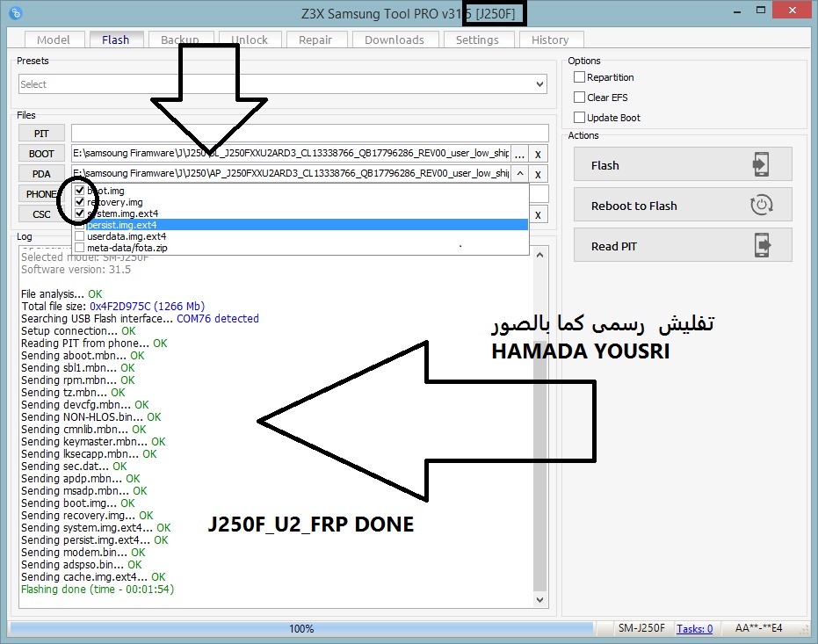Click 'Software version: 31.5' log line
Viewport: 818px width, 644px height.
click(x=76, y=270)
